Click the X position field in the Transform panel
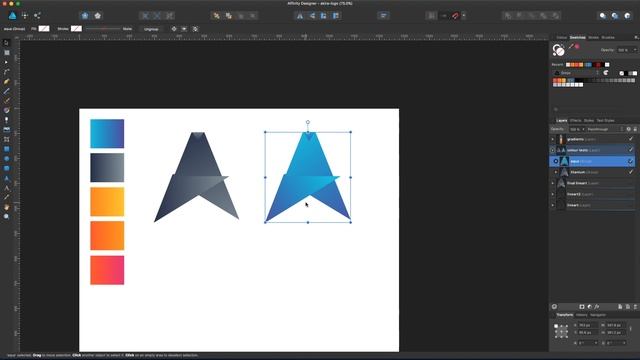The image size is (640, 360). click(x=588, y=325)
